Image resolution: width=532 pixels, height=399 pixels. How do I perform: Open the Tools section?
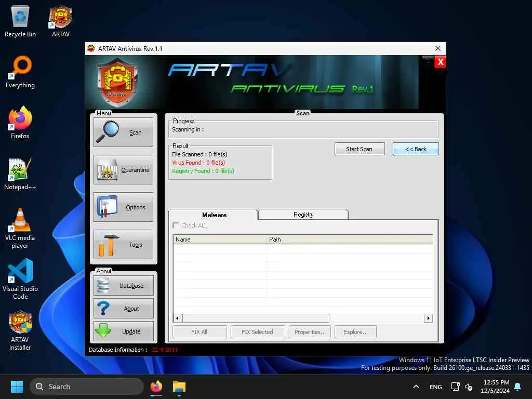coord(123,244)
